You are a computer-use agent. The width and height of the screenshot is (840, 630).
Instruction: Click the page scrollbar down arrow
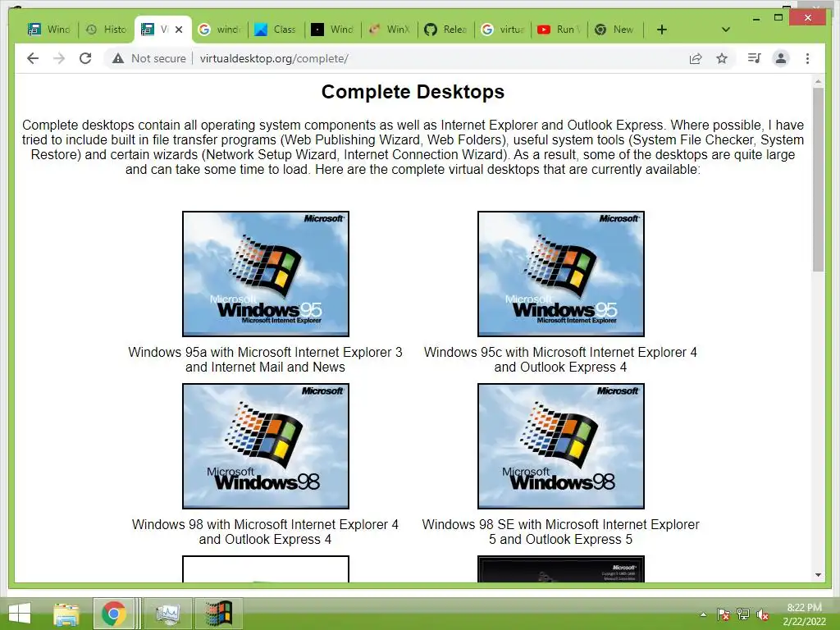click(x=818, y=575)
